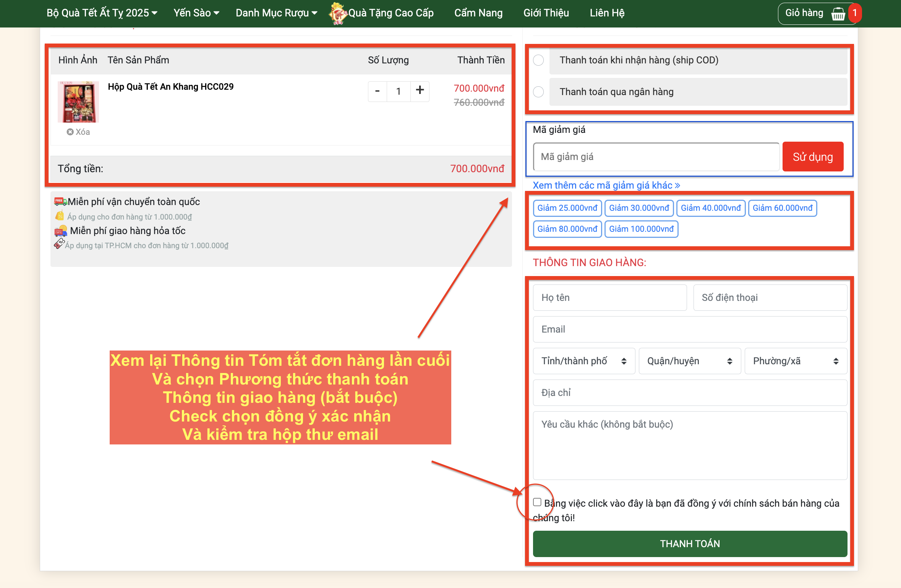The width and height of the screenshot is (901, 588).
Task: Click the discount ticket icon
Action: point(59,244)
